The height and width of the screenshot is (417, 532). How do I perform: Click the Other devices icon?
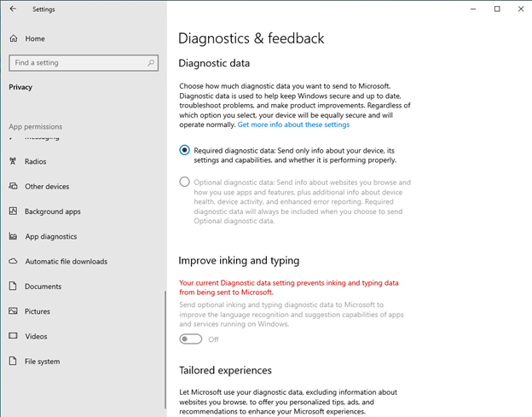pyautogui.click(x=13, y=186)
